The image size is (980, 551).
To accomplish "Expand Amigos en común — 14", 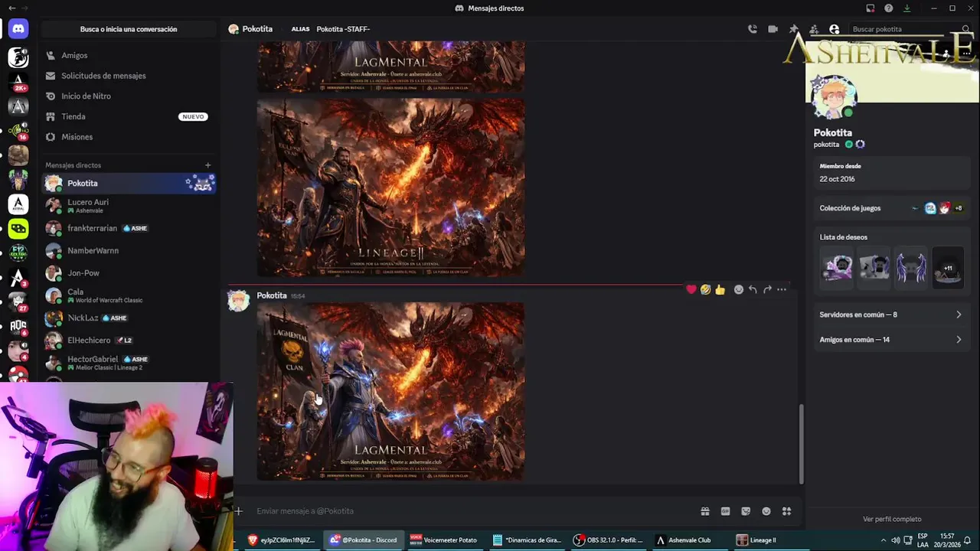I will point(891,340).
